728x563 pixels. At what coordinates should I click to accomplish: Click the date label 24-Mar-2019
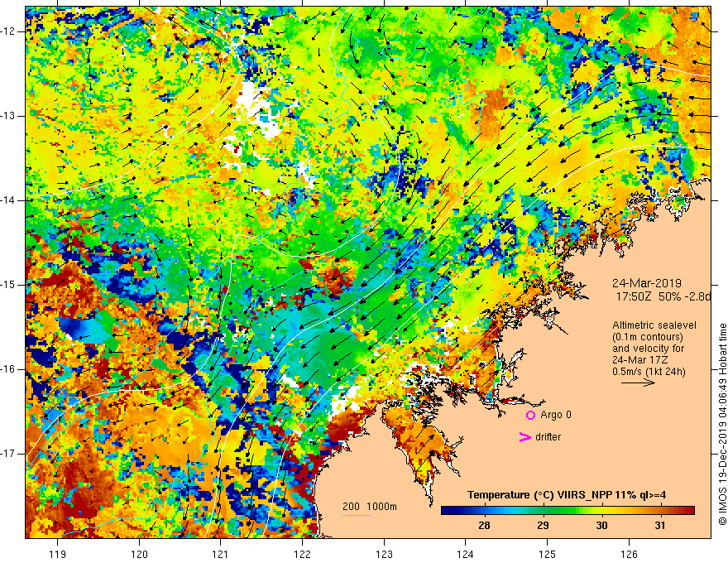(647, 283)
